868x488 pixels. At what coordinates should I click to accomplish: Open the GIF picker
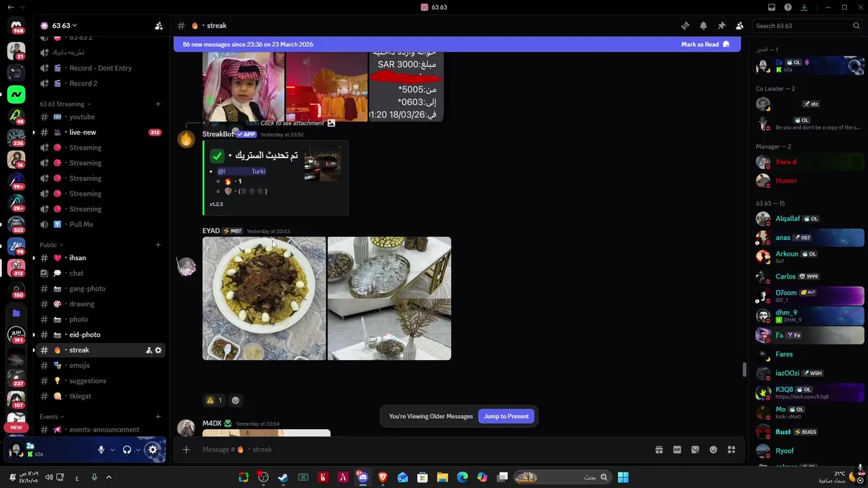677,449
